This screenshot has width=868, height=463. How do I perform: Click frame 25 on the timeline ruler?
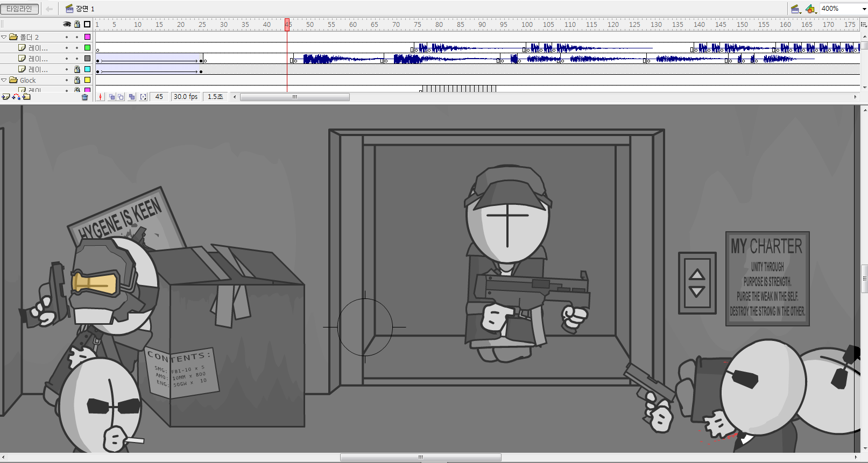tap(202, 25)
